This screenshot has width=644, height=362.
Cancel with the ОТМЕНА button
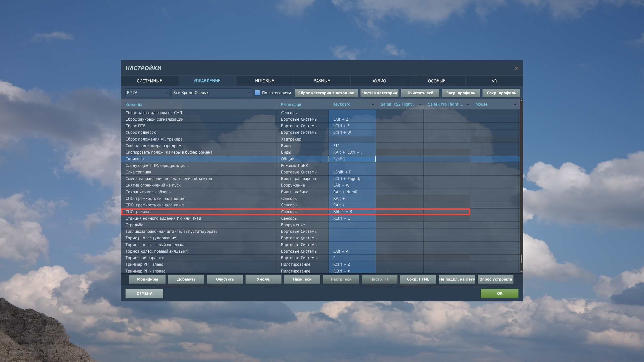click(144, 293)
